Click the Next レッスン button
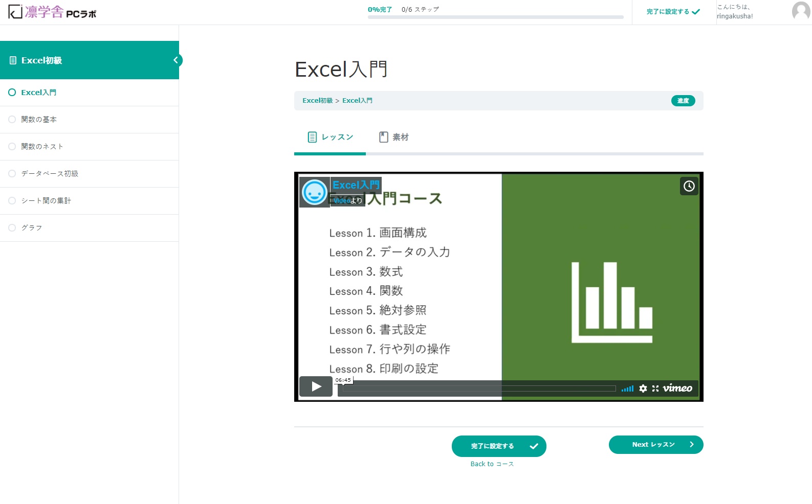Image resolution: width=812 pixels, height=504 pixels. pyautogui.click(x=655, y=445)
